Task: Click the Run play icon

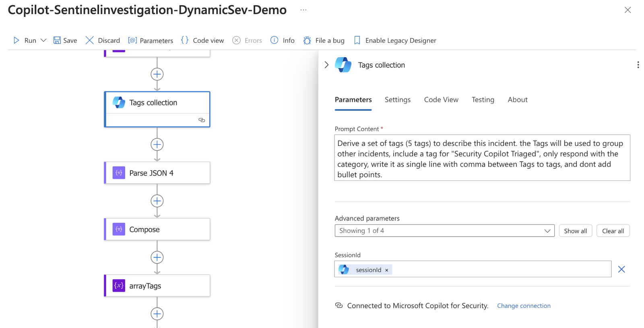Action: point(17,40)
